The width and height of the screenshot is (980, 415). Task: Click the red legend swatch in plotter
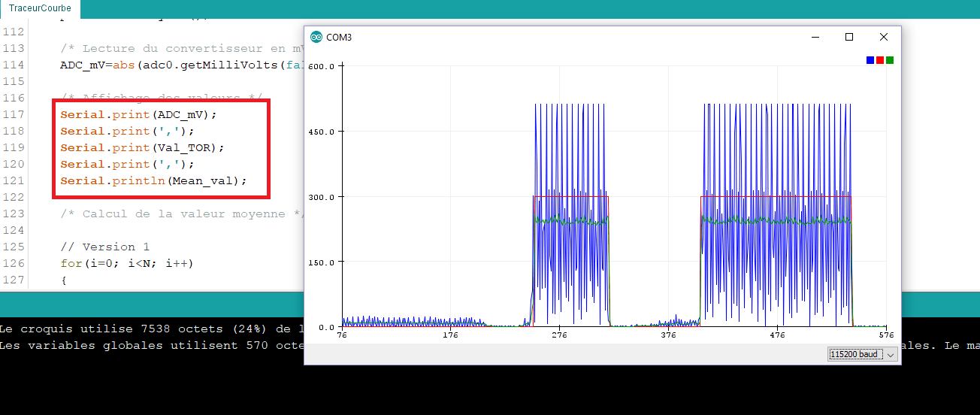click(x=880, y=60)
